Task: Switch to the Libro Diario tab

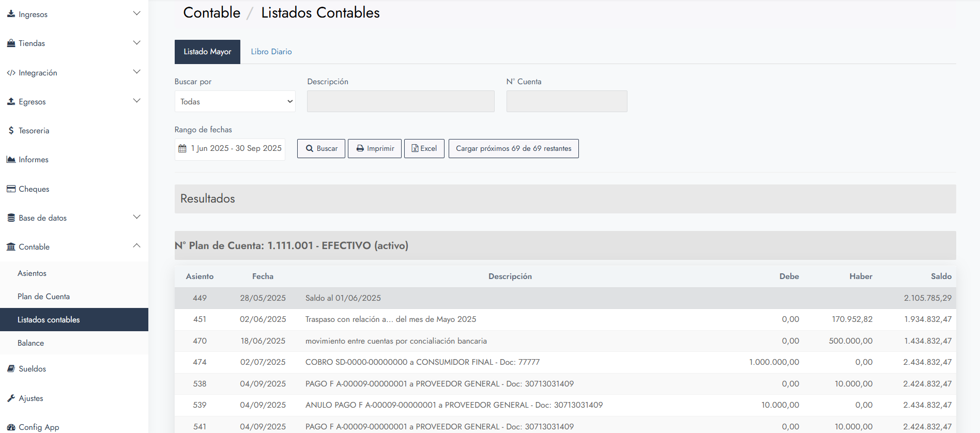Action: pyautogui.click(x=271, y=52)
